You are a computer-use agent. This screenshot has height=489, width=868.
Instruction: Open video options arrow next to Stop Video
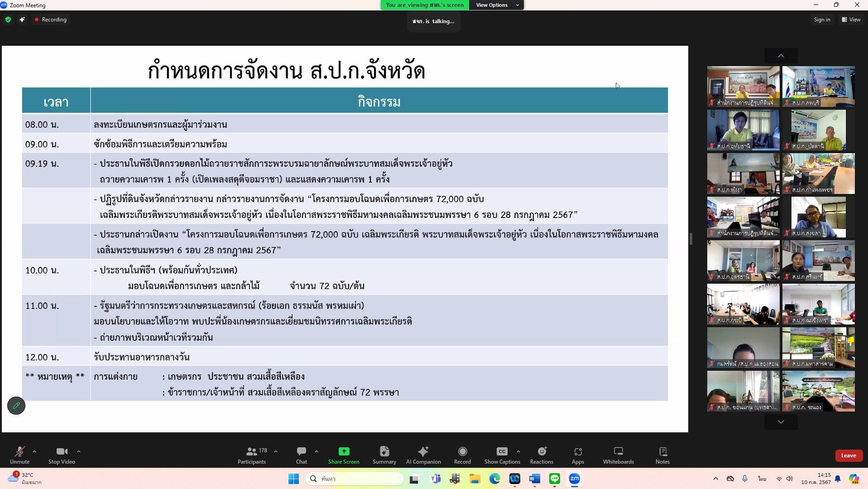click(79, 451)
